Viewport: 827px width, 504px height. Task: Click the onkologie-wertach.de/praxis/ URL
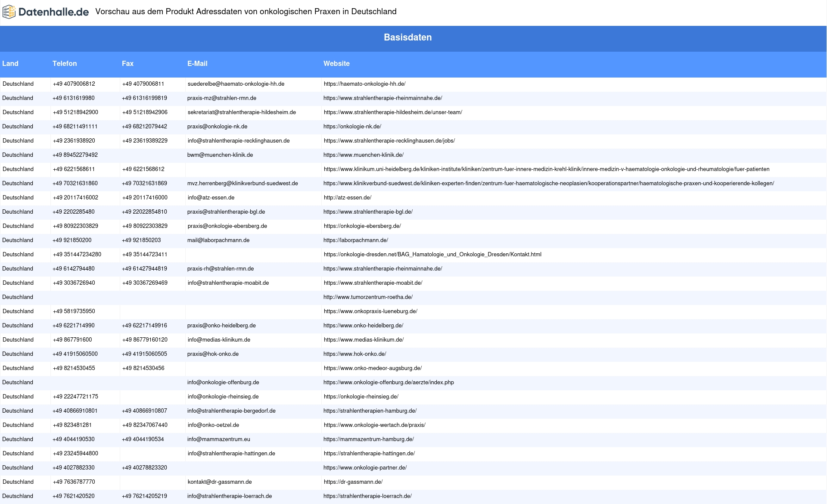[x=374, y=425]
